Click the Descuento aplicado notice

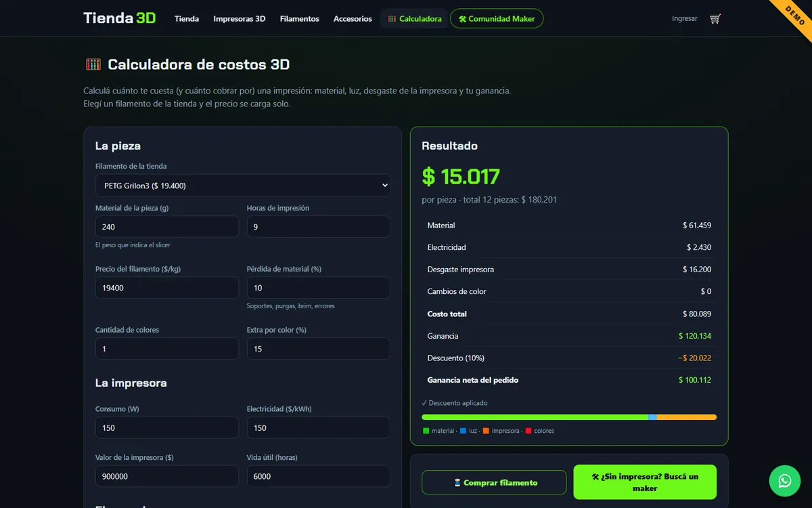[x=454, y=403]
